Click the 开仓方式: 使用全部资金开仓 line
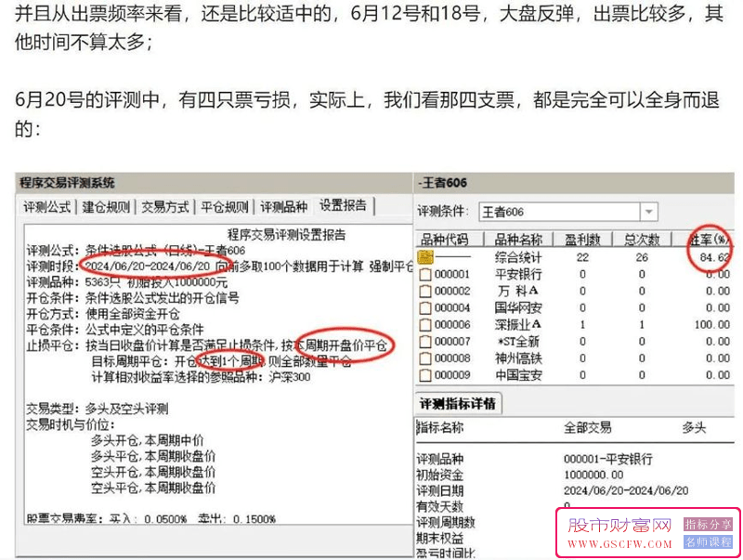 pyautogui.click(x=103, y=314)
